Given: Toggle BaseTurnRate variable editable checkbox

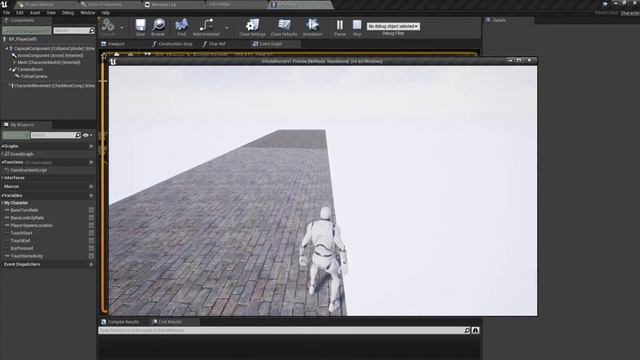Looking at the screenshot, I should (91, 210).
